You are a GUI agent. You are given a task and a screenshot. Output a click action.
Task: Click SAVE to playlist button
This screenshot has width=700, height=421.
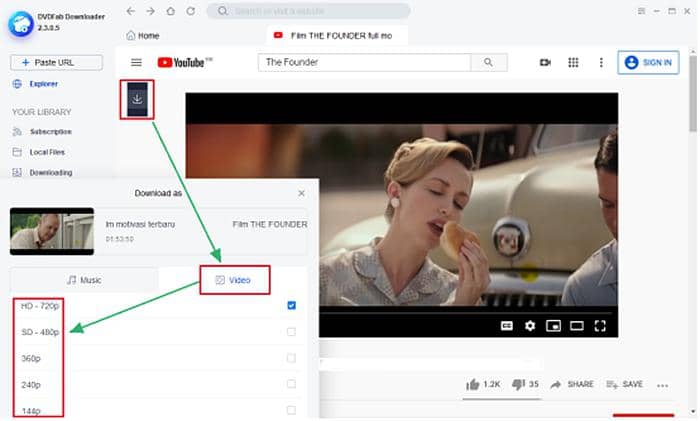pos(624,384)
